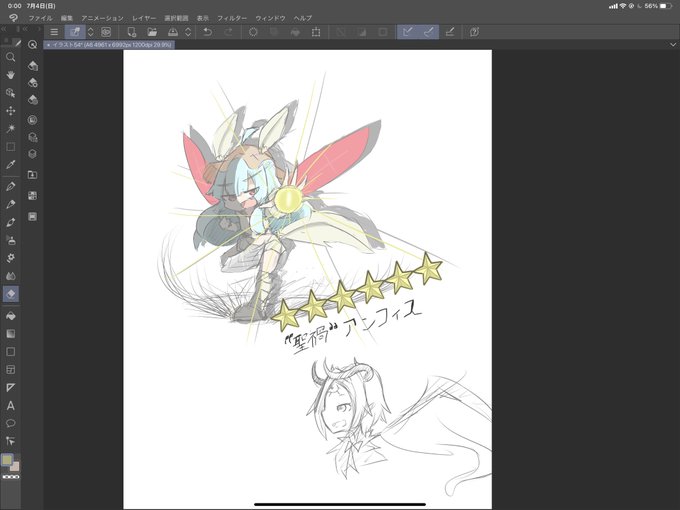
Task: Open the ファイル menu
Action: click(x=40, y=18)
